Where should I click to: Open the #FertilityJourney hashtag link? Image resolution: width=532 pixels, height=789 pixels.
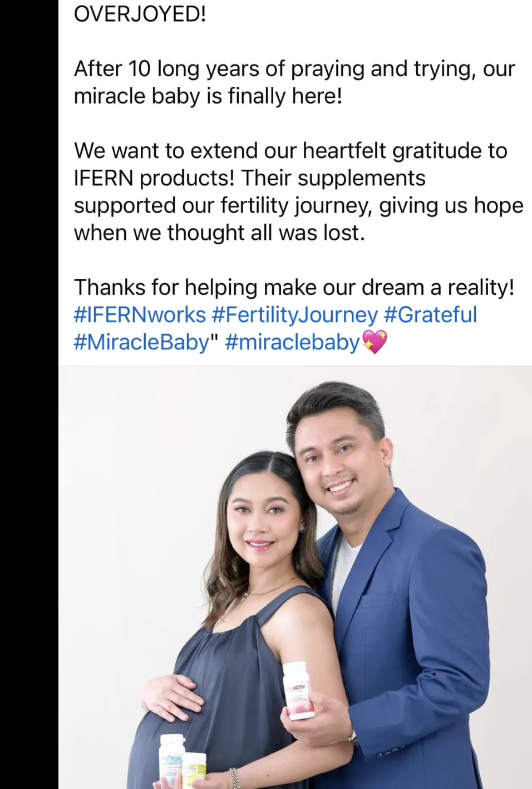[295, 315]
